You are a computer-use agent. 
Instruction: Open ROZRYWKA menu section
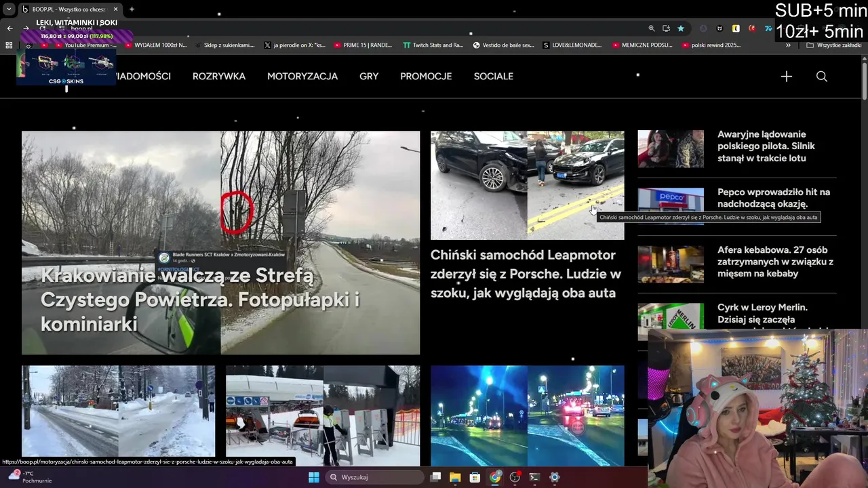pyautogui.click(x=219, y=77)
